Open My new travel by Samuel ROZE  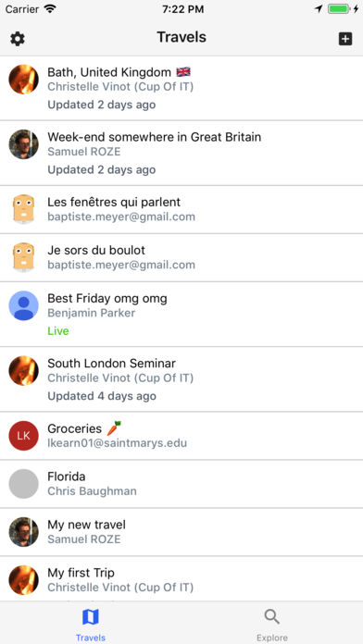click(x=181, y=532)
